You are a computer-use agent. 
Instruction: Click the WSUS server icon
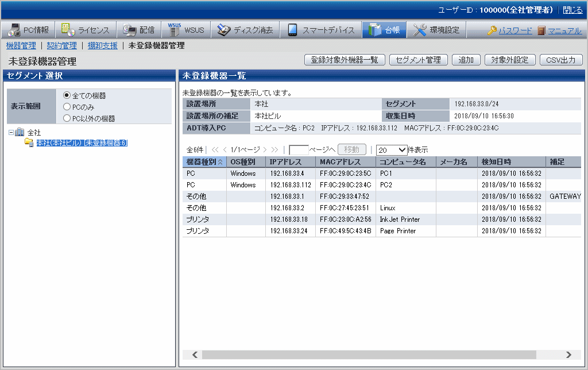pyautogui.click(x=174, y=30)
